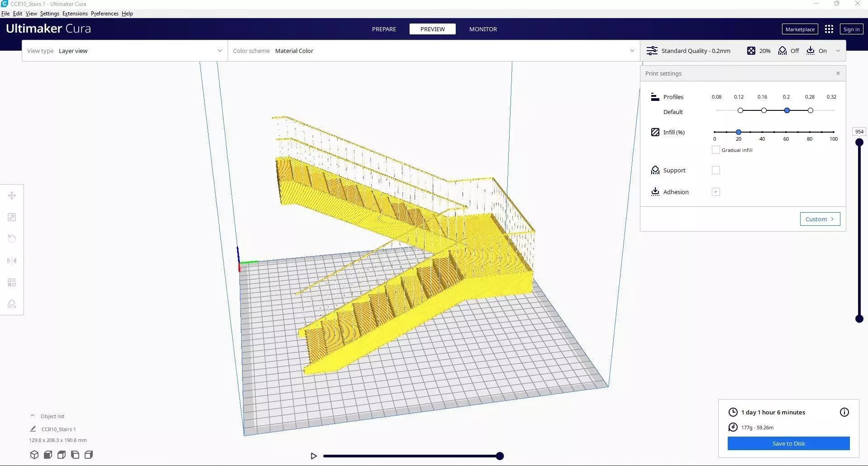This screenshot has width=868, height=466.
Task: Open the Color scheme dropdown
Action: click(434, 51)
